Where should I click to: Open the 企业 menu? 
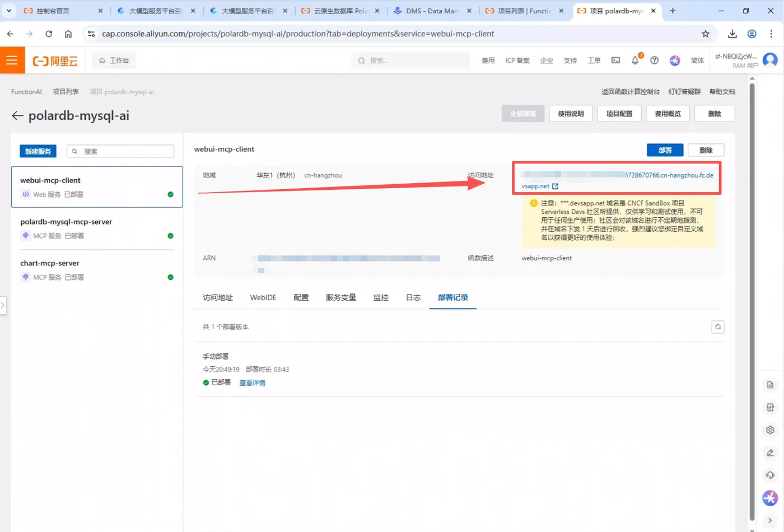point(547,60)
